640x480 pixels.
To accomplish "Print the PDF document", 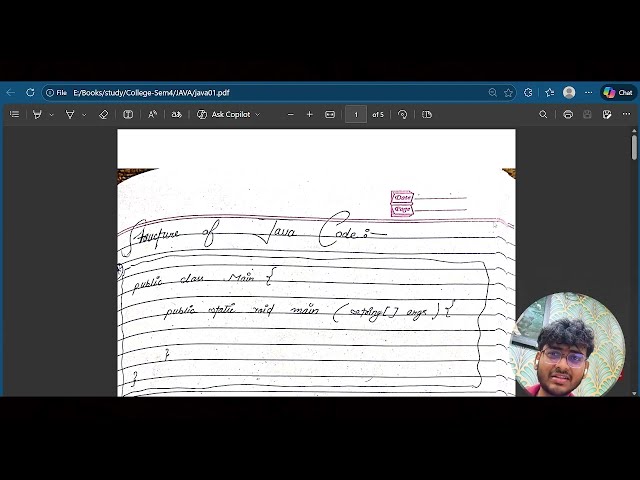I will 568,115.
